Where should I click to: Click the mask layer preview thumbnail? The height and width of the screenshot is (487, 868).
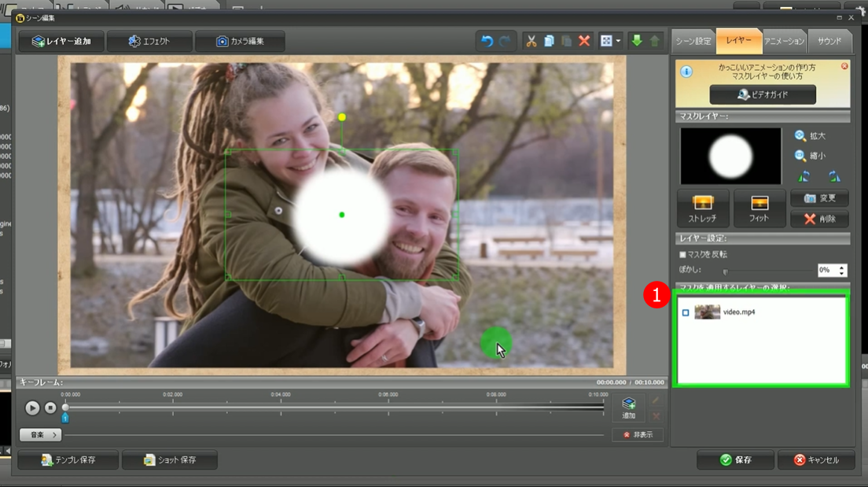[x=730, y=156]
